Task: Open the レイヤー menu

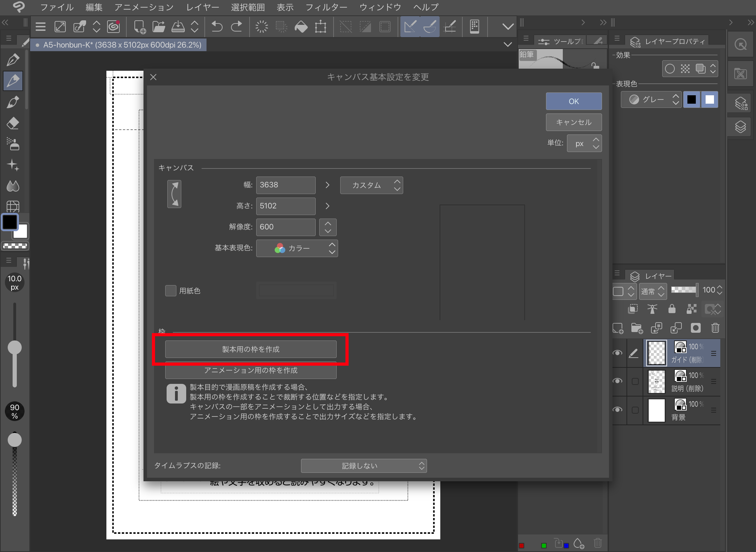Action: (x=202, y=7)
